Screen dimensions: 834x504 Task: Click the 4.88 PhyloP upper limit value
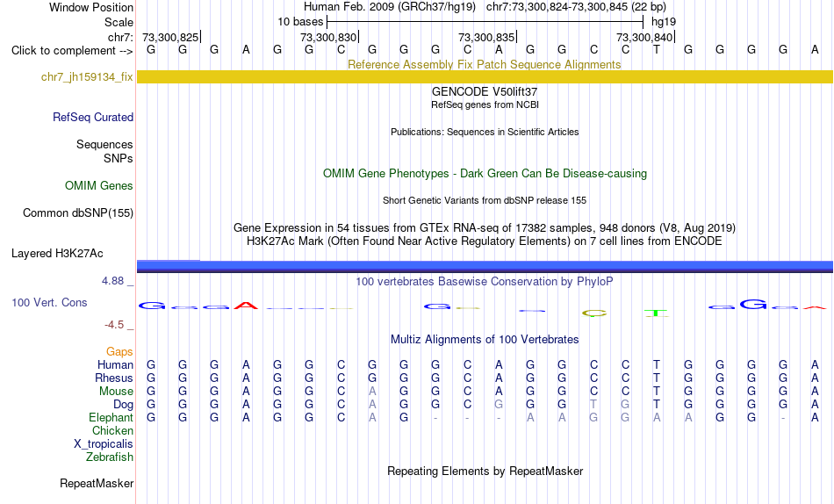tap(112, 280)
